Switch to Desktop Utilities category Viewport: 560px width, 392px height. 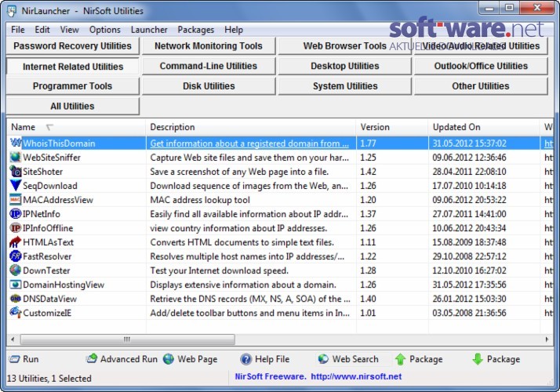pos(344,66)
